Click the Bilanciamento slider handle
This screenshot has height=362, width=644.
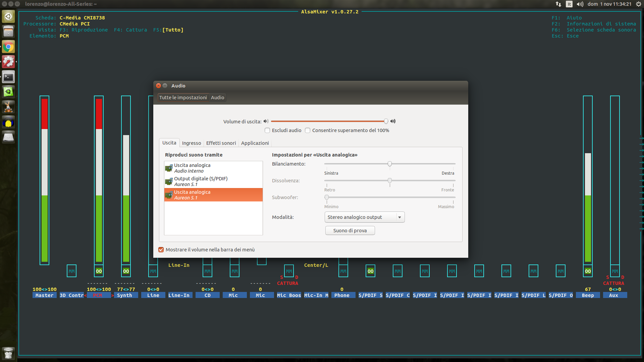click(x=390, y=164)
